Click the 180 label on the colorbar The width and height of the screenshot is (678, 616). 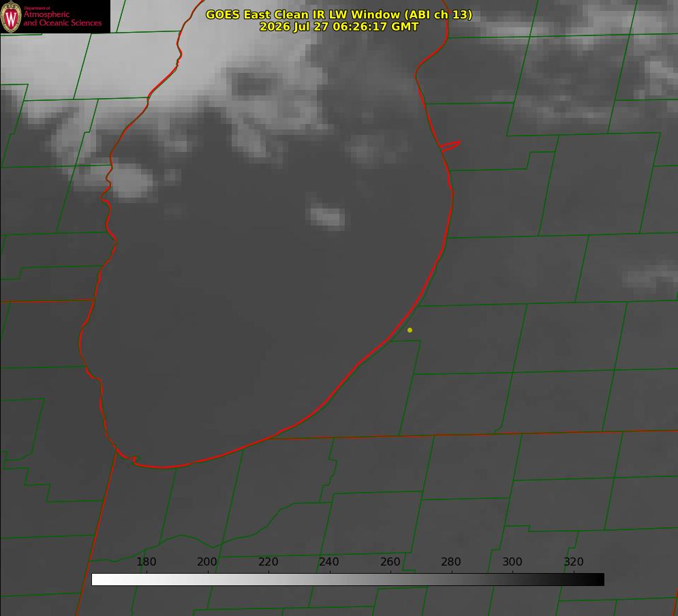147,561
